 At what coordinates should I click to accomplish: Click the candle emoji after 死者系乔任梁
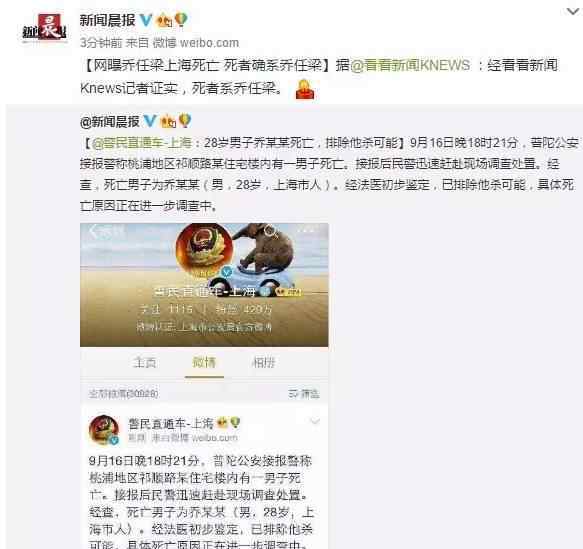coord(305,89)
